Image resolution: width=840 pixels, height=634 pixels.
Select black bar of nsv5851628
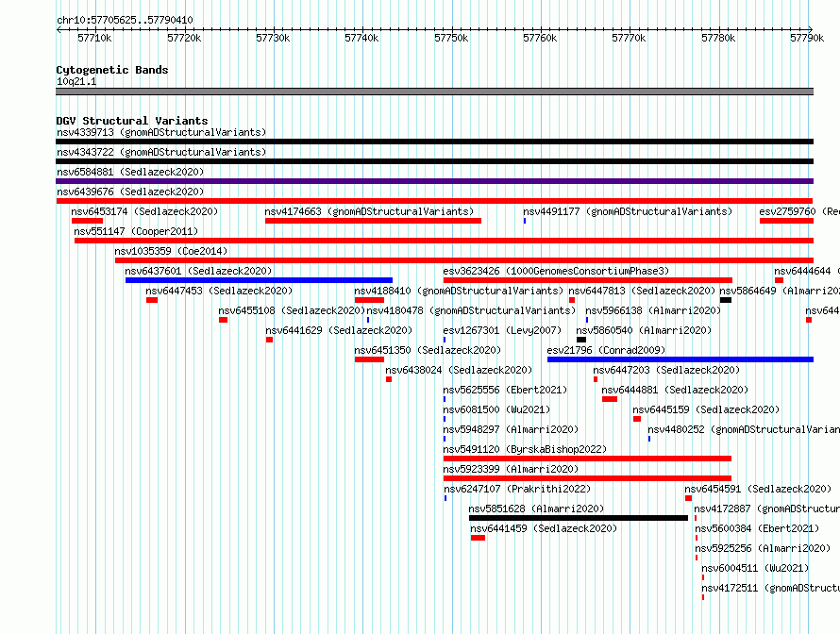(579, 518)
